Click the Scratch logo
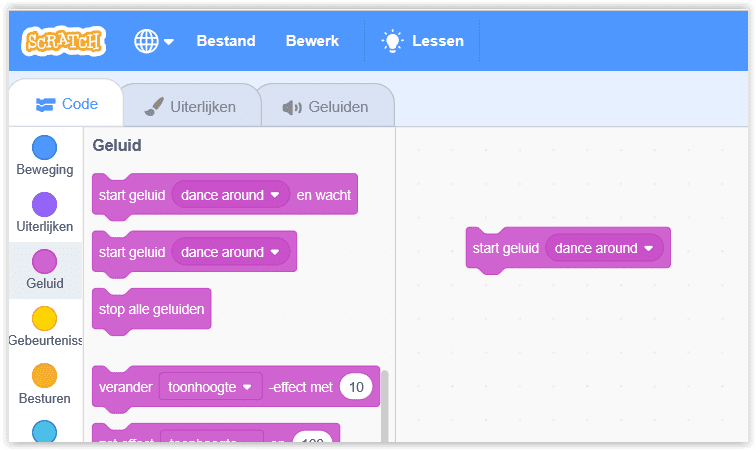The height and width of the screenshot is (450, 756). (x=65, y=41)
